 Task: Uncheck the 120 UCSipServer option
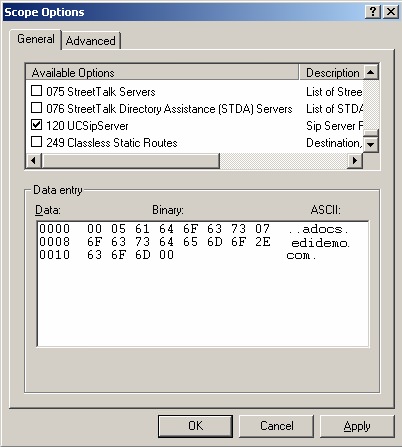click(36, 125)
